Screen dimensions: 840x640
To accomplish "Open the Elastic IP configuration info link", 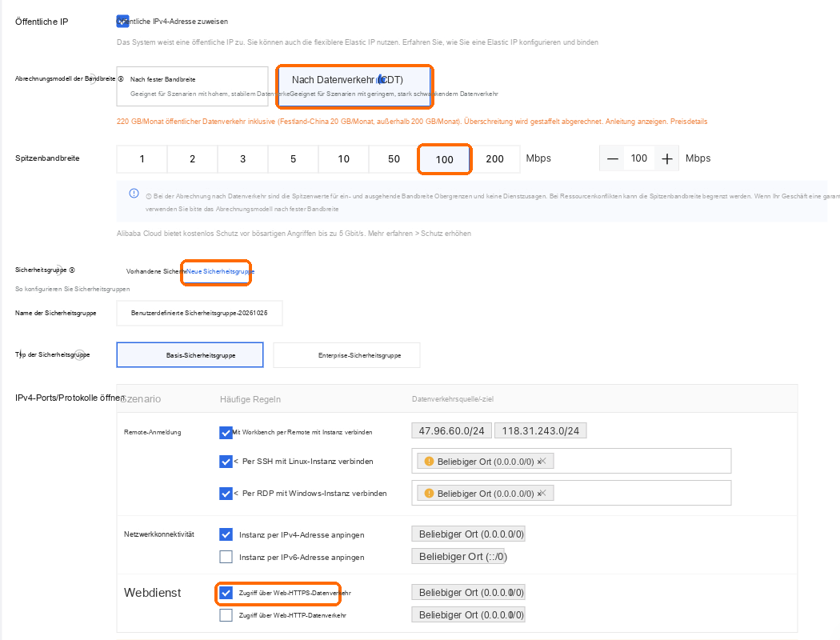I will (500, 42).
